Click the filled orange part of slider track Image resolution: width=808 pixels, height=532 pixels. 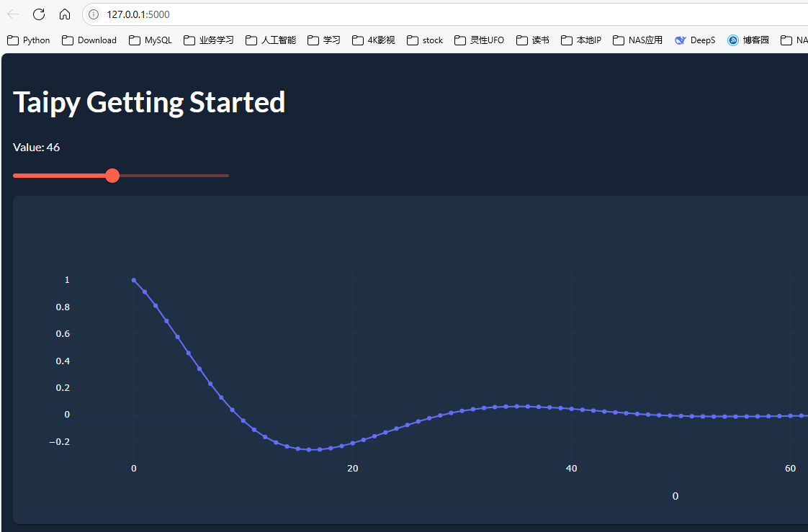[x=59, y=176]
